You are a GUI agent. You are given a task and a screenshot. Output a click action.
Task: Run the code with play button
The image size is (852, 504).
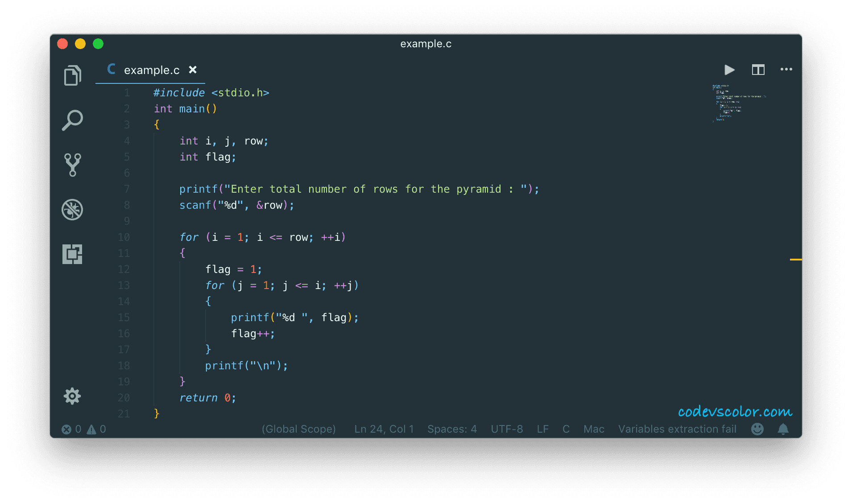click(x=729, y=70)
